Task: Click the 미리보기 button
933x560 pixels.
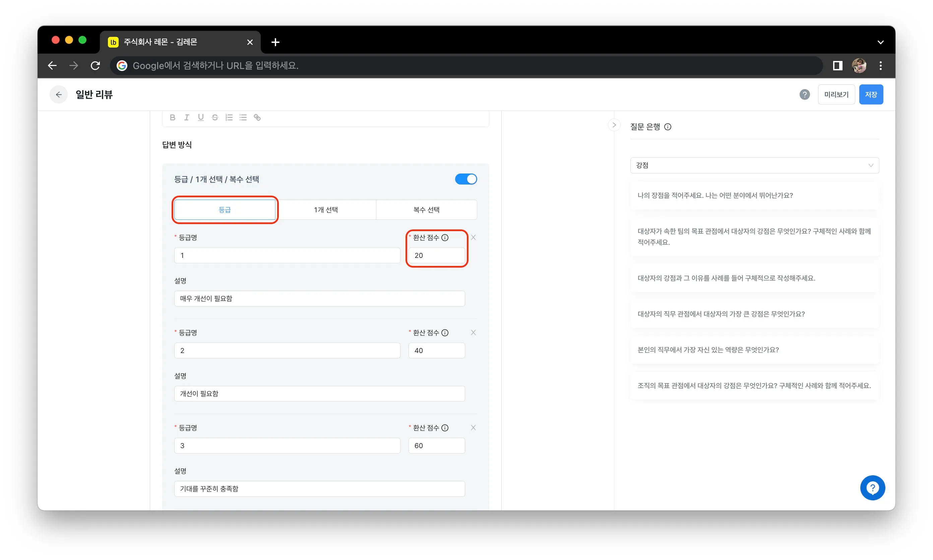Action: pos(836,94)
